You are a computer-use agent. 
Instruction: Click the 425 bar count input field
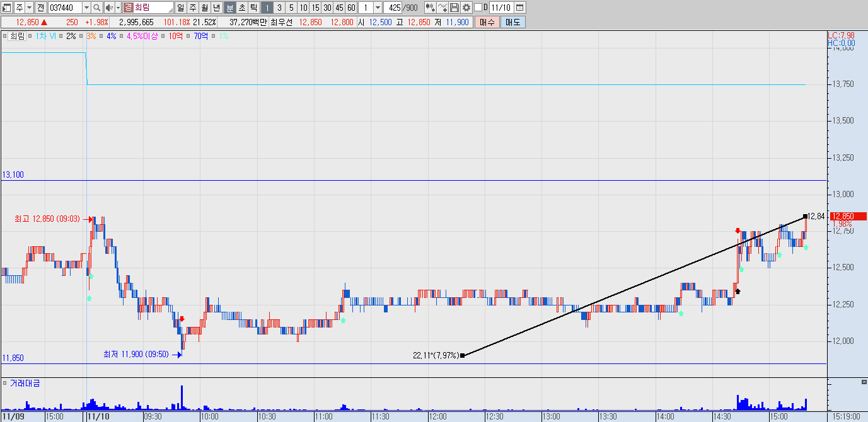[x=393, y=8]
